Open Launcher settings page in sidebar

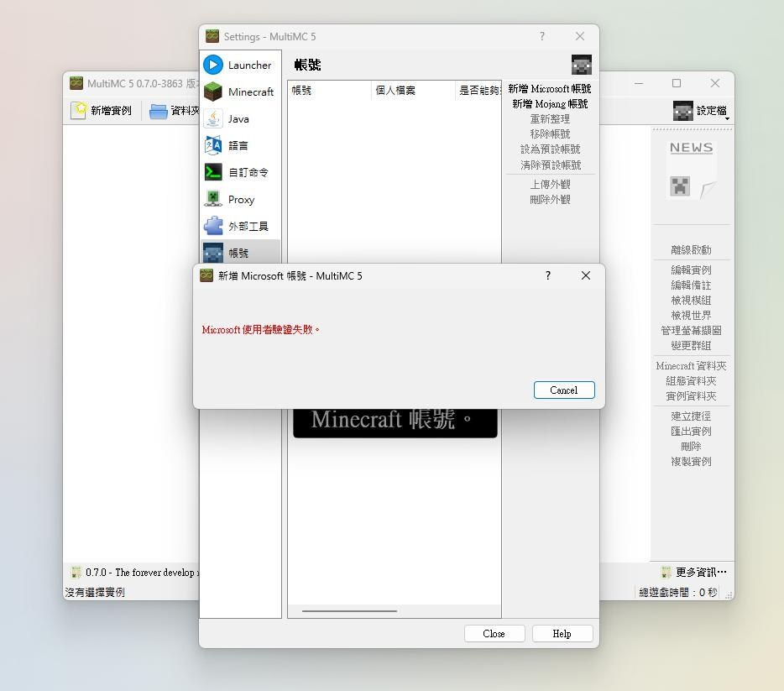click(x=241, y=65)
